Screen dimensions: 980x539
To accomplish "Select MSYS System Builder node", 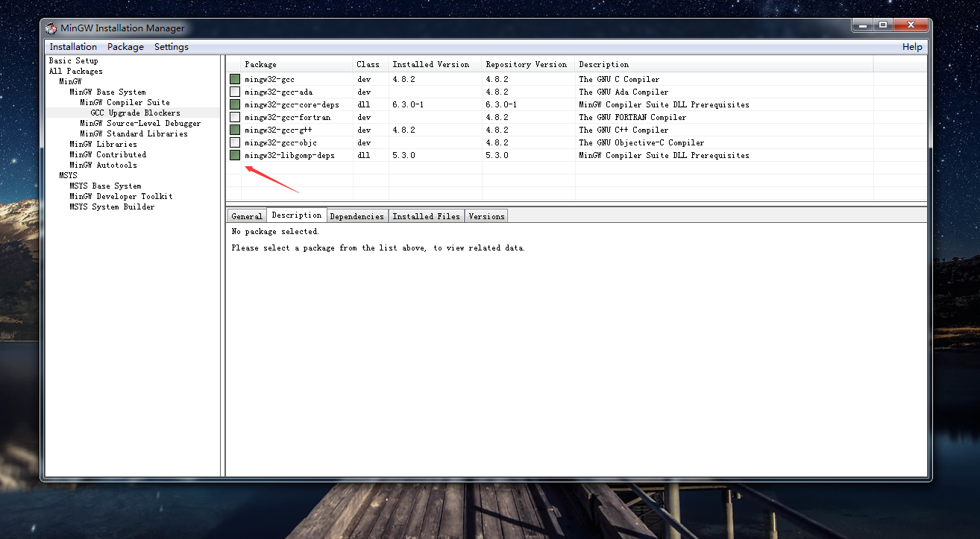I will coord(112,207).
